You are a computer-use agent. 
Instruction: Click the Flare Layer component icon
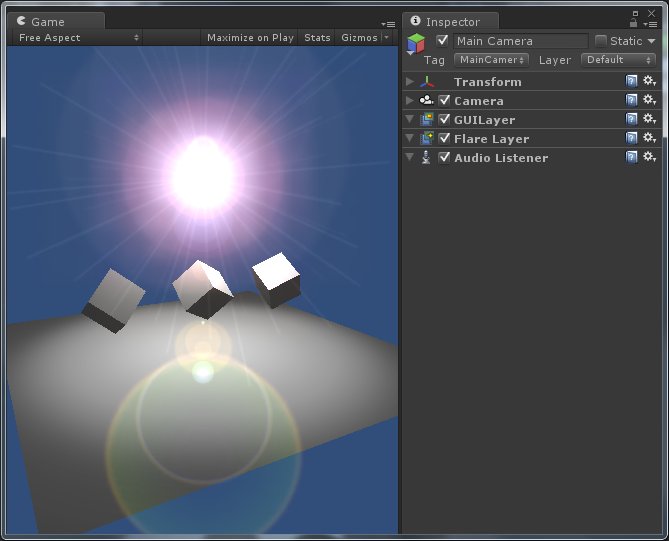click(x=427, y=138)
